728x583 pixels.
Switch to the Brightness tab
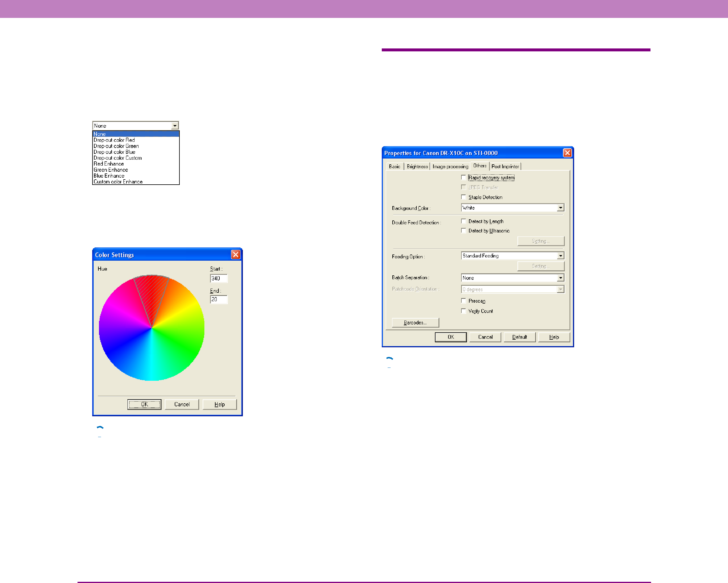417,166
